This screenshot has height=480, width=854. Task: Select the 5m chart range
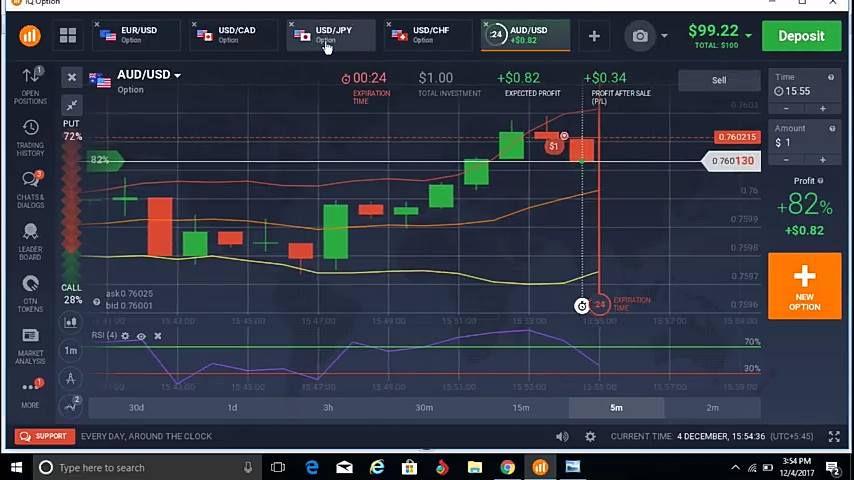(x=617, y=408)
